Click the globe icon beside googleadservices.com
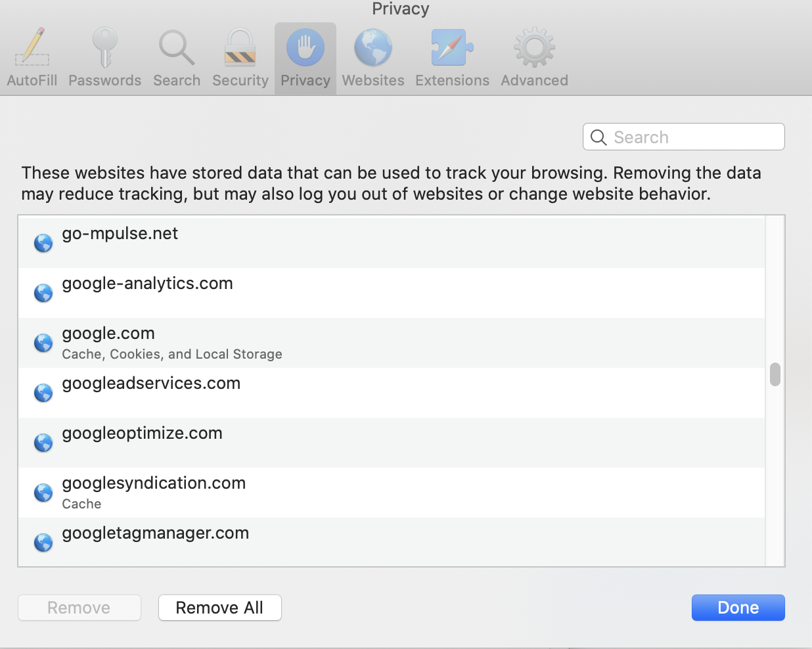Viewport: 812px width, 649px height. click(43, 393)
